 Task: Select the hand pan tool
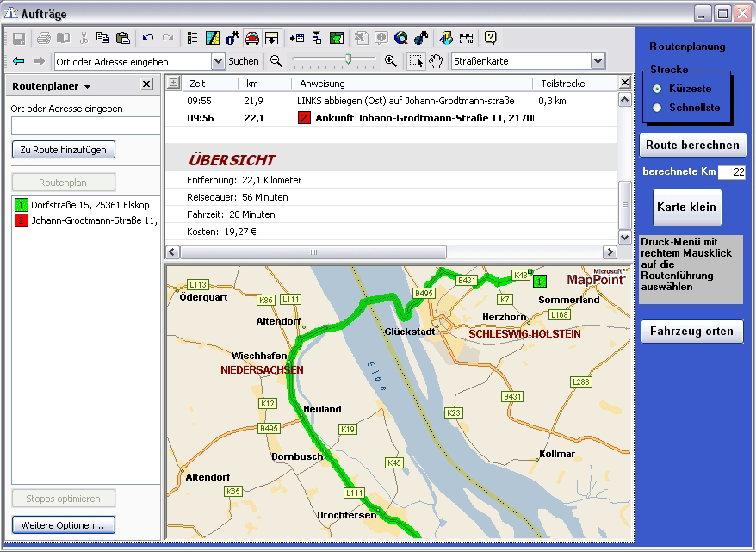(437, 61)
